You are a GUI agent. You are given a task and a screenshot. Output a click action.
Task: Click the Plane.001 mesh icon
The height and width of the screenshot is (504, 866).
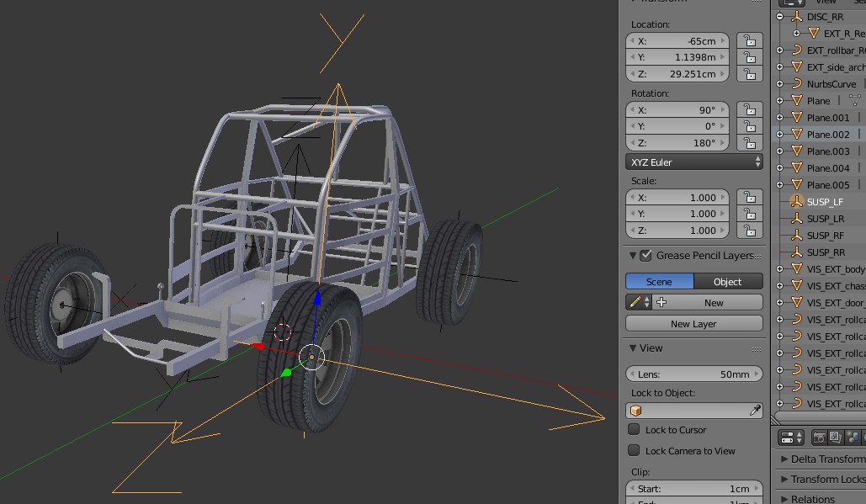(796, 118)
